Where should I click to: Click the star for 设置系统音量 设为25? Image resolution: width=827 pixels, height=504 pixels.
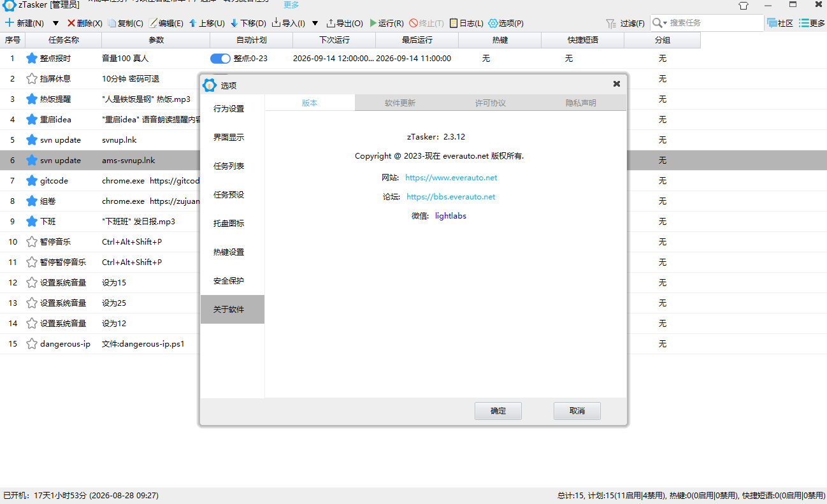coord(32,303)
